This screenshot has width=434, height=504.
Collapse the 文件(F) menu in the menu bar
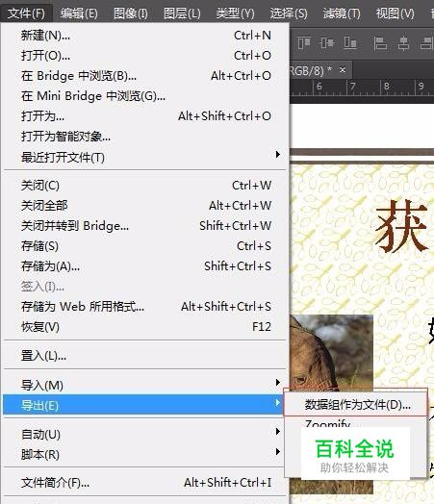point(26,13)
